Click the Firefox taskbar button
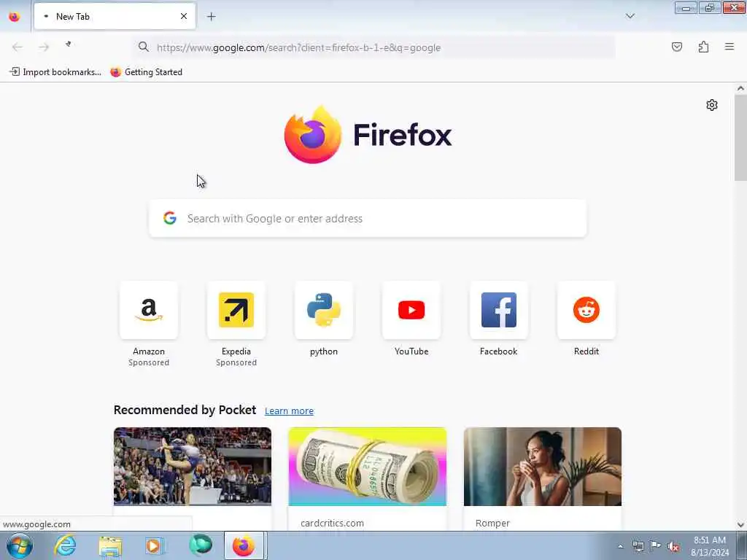The image size is (747, 560). (244, 545)
